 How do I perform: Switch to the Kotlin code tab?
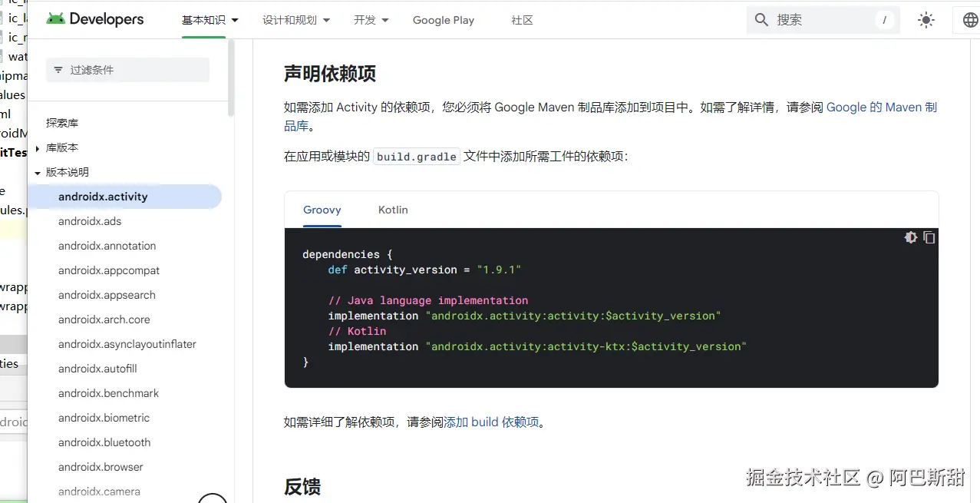pyautogui.click(x=393, y=210)
